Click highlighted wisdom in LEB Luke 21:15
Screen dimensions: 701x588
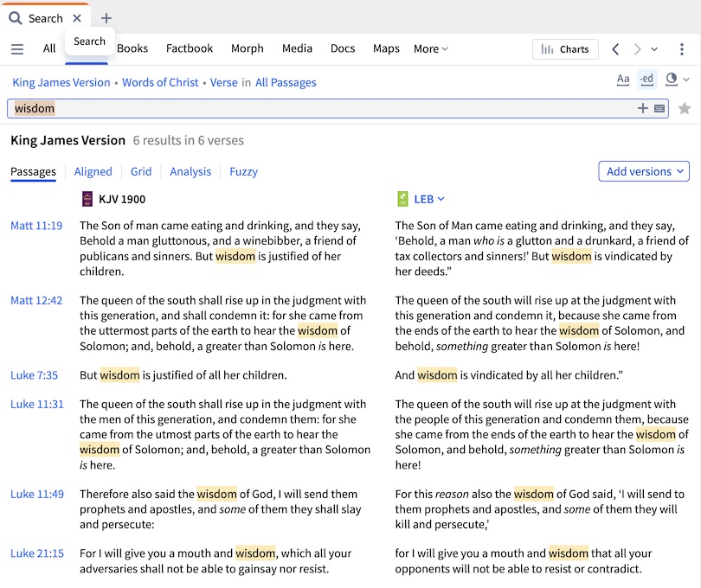[569, 553]
